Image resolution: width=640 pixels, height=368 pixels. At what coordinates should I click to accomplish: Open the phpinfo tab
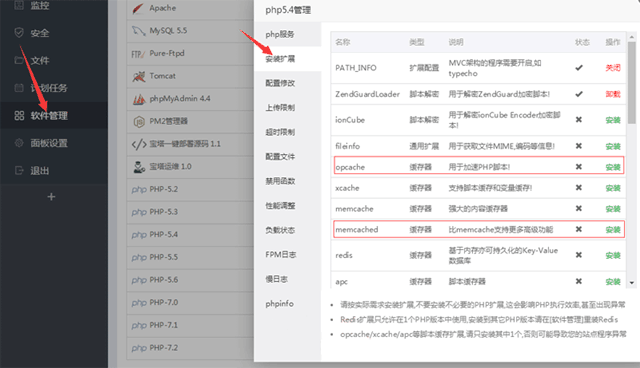tap(288, 304)
